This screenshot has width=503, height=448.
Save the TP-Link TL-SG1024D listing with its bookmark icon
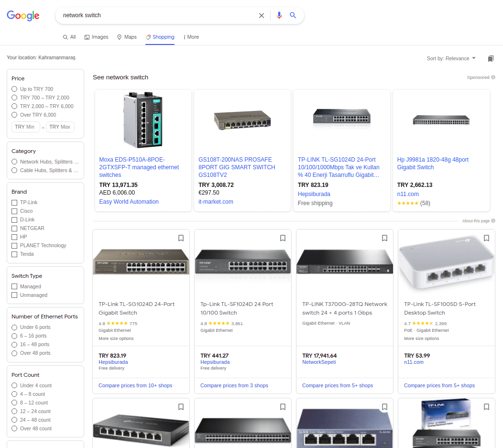coord(181,238)
